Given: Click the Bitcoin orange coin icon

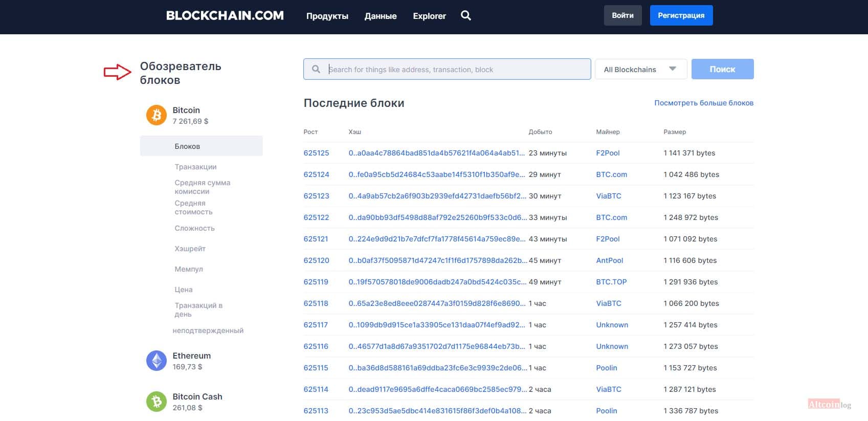Looking at the screenshot, I should 157,115.
